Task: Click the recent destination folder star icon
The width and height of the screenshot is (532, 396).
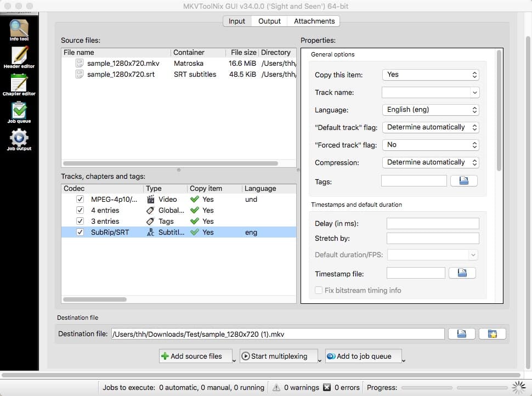Action: click(492, 334)
